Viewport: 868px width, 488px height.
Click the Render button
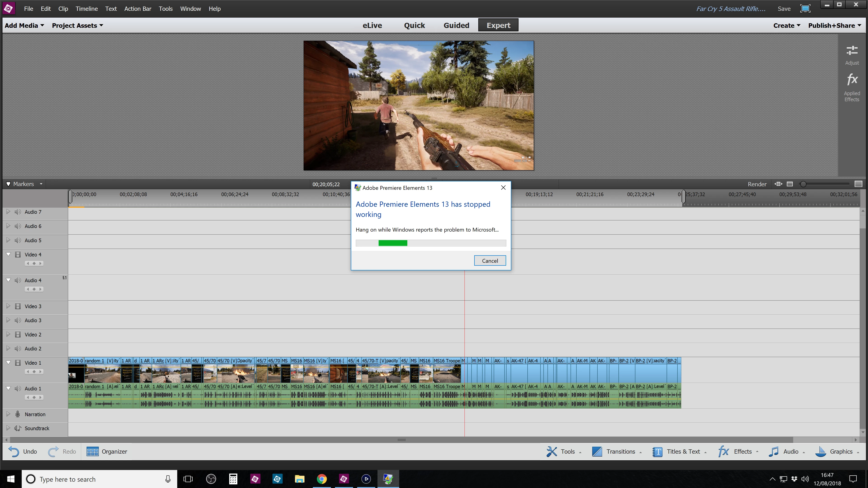click(757, 184)
